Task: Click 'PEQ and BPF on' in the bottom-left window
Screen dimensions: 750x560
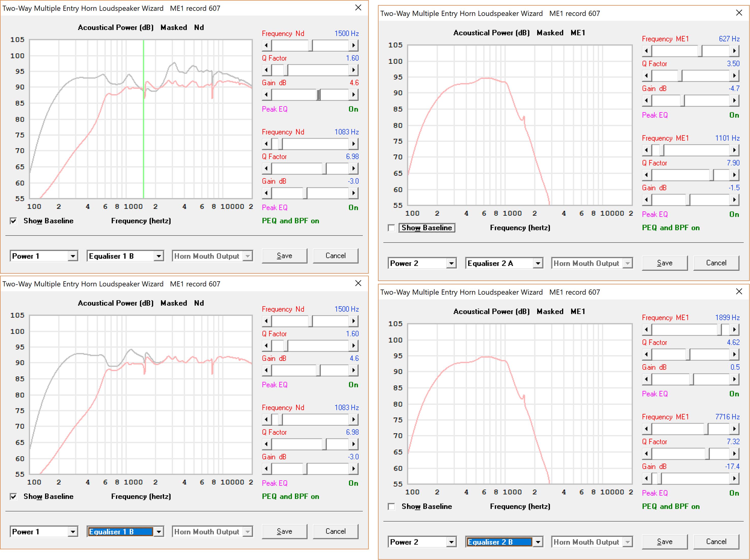Action: (291, 497)
